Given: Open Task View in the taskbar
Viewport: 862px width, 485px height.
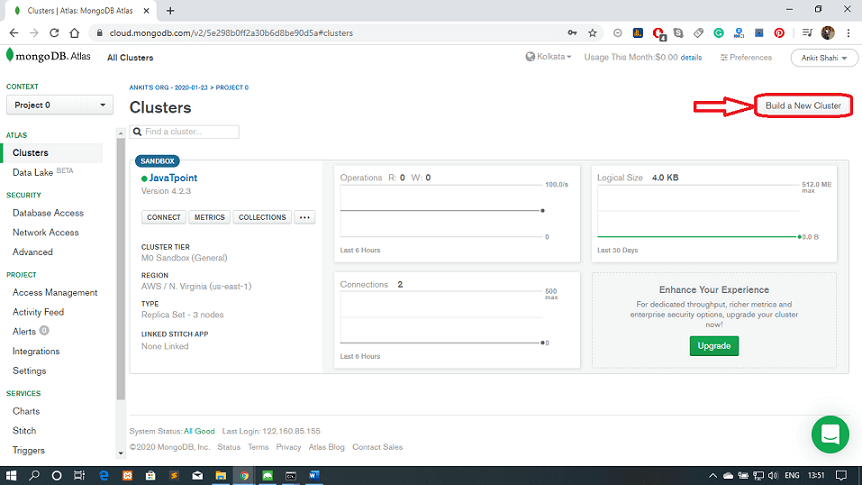Looking at the screenshot, I should point(80,476).
